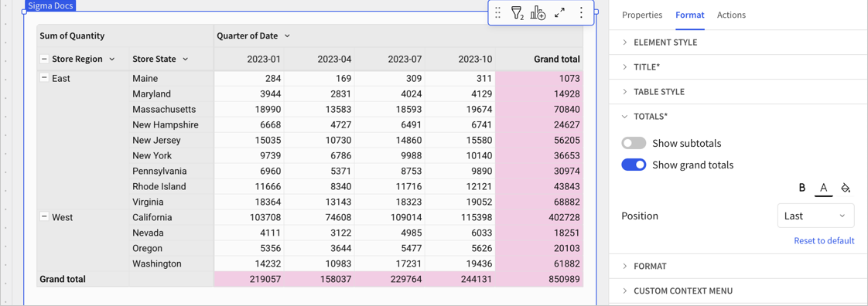The width and height of the screenshot is (868, 306).
Task: Click the 2023-01 column header
Action: 265,59
